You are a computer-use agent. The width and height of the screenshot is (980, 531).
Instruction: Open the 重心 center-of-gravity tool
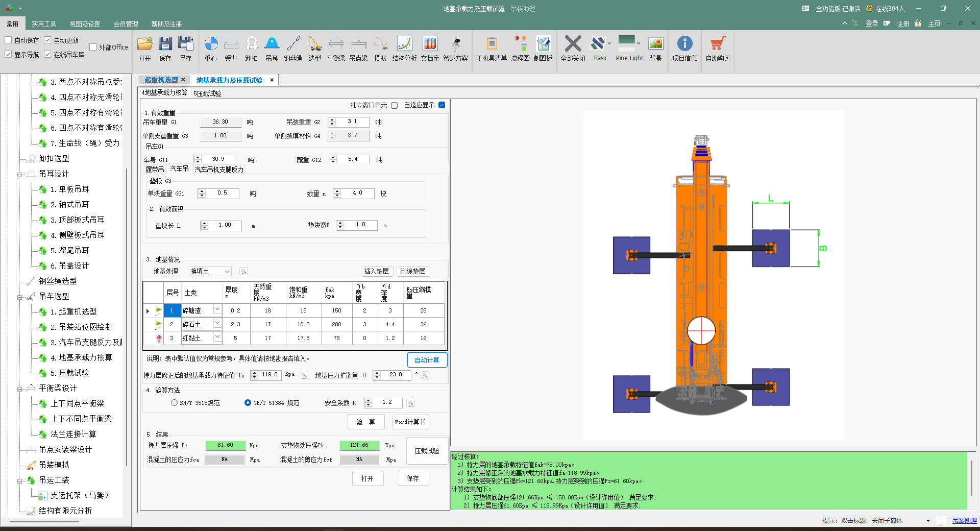coord(211,49)
